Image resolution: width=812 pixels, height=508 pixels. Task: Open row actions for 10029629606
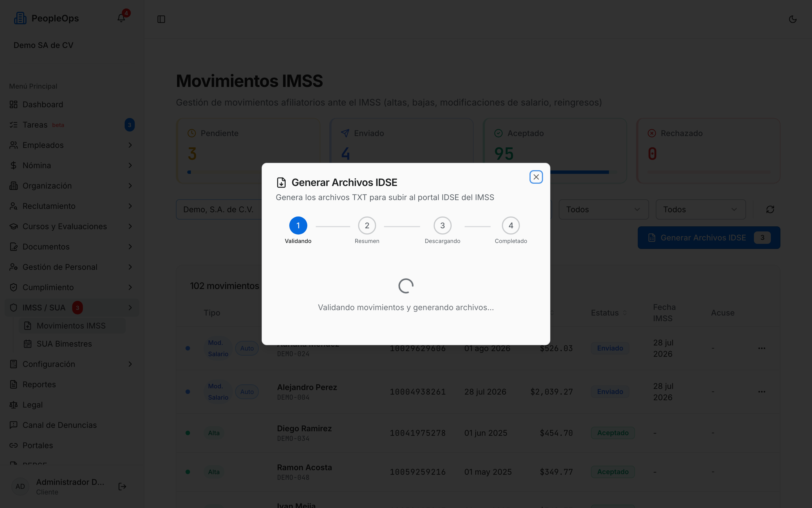coord(761,349)
